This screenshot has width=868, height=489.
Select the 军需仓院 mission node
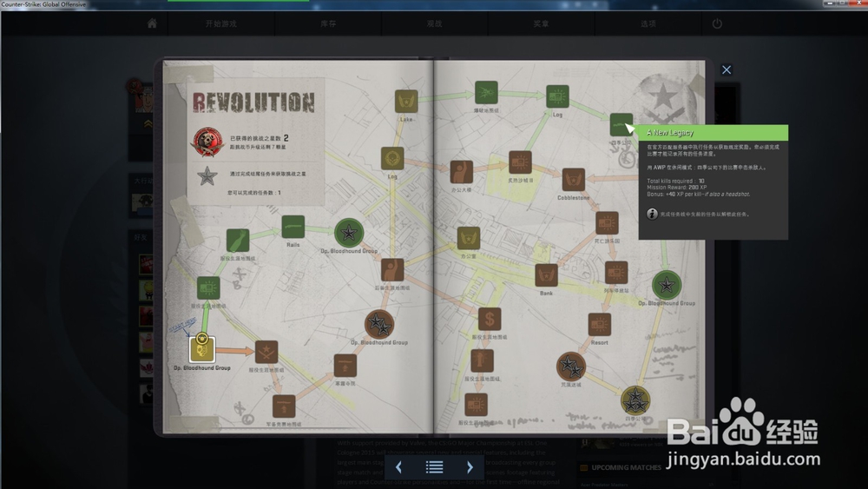[x=345, y=366]
